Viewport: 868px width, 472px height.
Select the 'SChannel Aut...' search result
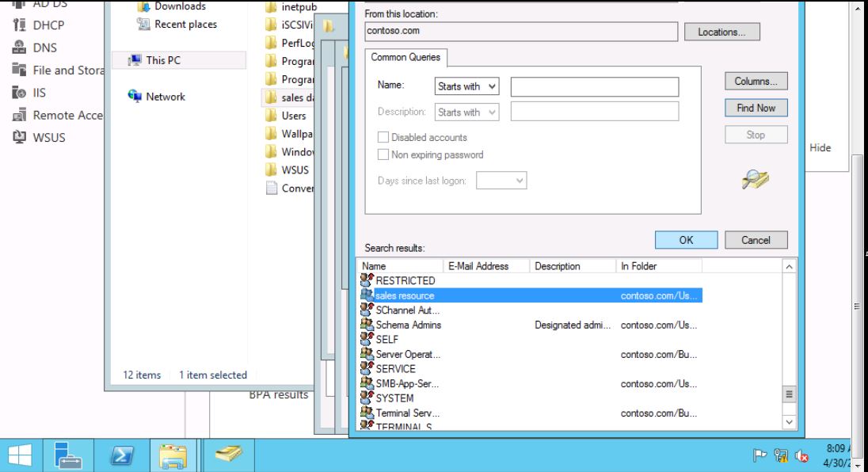click(531, 310)
